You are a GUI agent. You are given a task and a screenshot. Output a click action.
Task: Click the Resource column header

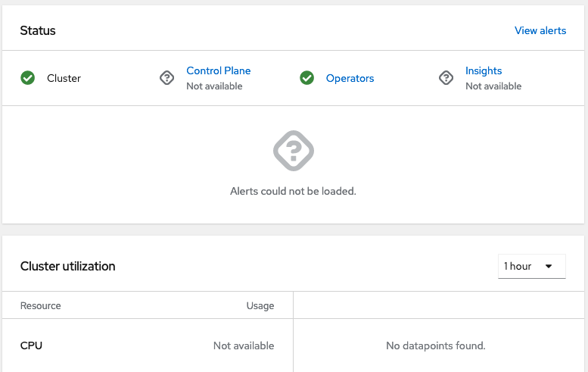(x=41, y=305)
